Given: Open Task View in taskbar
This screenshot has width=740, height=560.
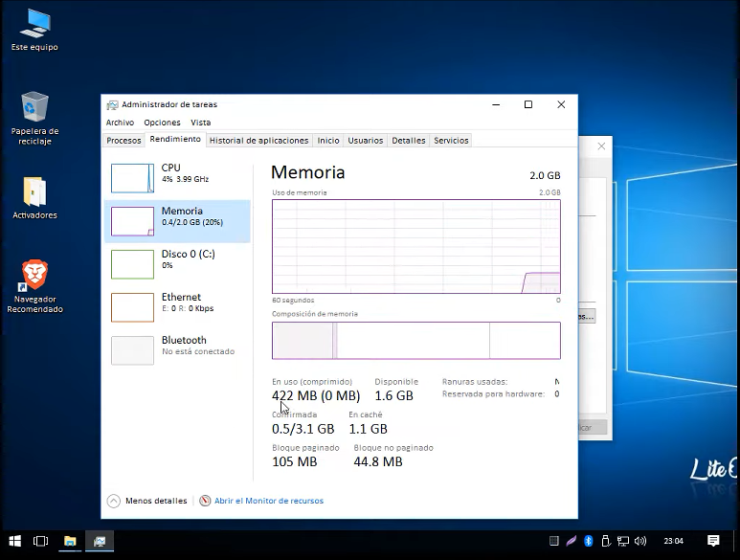Looking at the screenshot, I should [40, 541].
